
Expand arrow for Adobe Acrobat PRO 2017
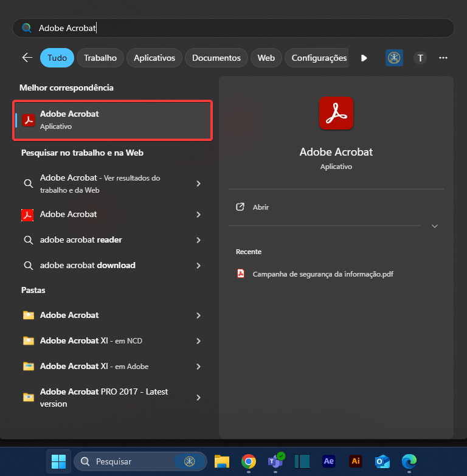pyautogui.click(x=198, y=398)
